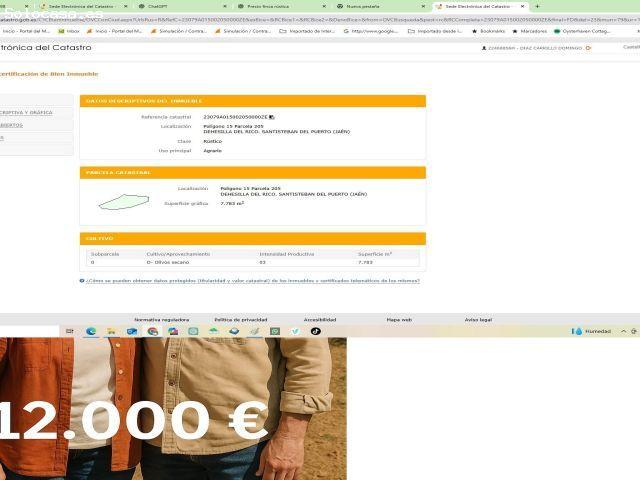Viewport: 640px width, 480px height.
Task: Open the Importado de Inter... bookmark folder
Action: click(x=307, y=31)
